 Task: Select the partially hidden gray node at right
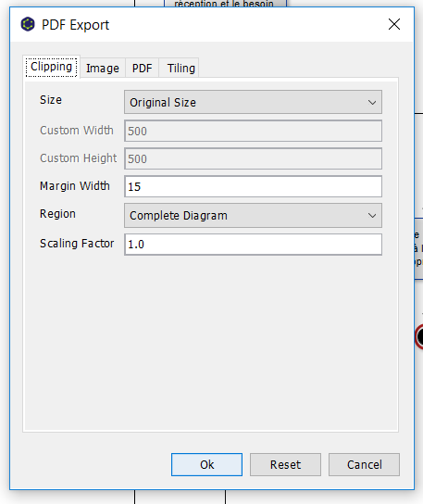coord(418,249)
